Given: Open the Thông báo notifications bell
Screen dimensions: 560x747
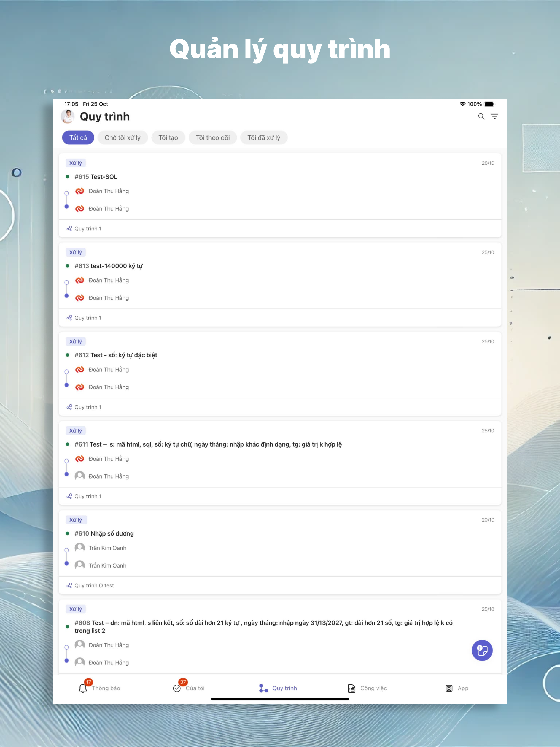Looking at the screenshot, I should point(83,688).
